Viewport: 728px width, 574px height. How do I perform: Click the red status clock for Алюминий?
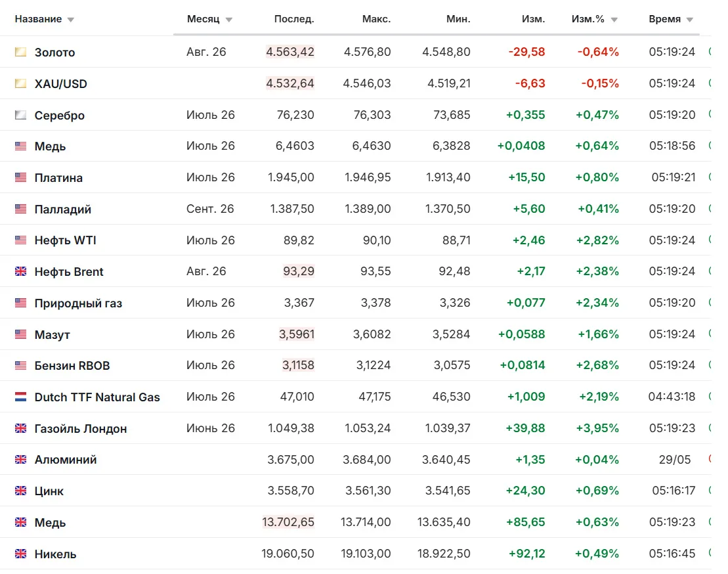click(710, 459)
